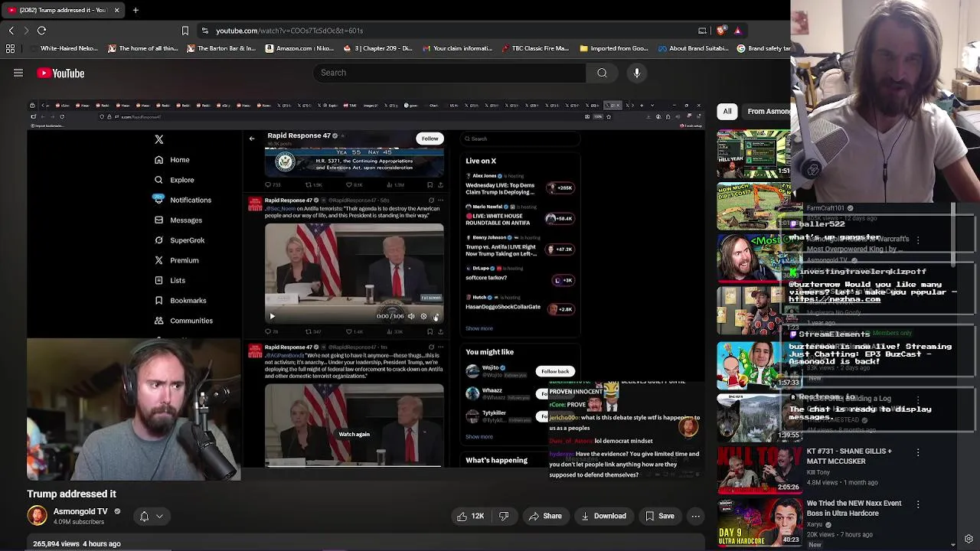The height and width of the screenshot is (551, 980).
Task: Mute the embedded tweet video speaker icon
Action: coord(411,316)
